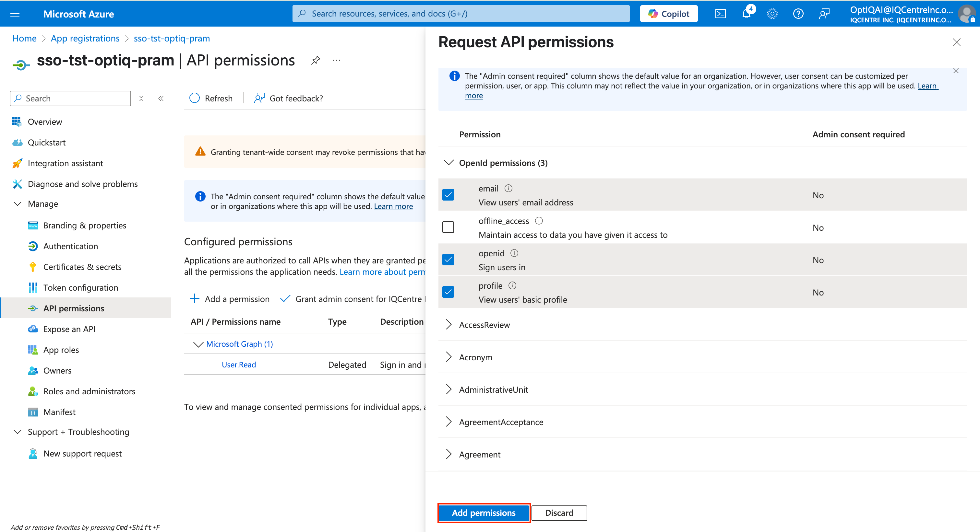Click the Diagnose and solve problems icon
The width and height of the screenshot is (980, 532).
coord(17,184)
